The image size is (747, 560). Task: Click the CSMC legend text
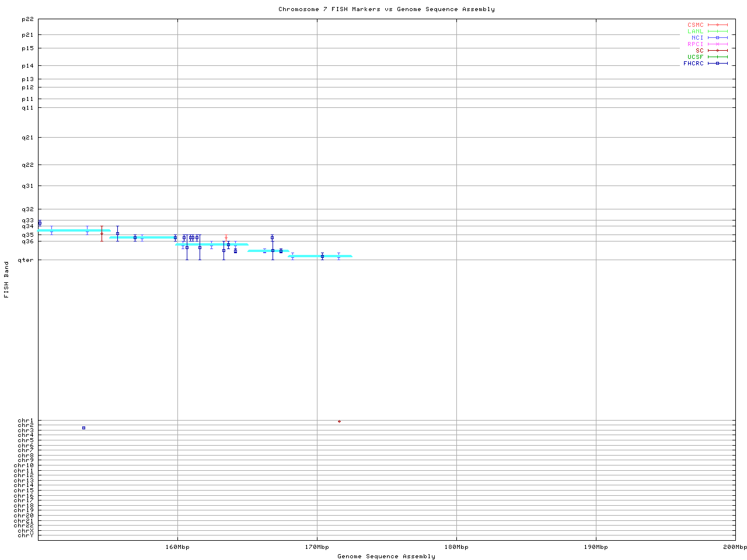[696, 25]
